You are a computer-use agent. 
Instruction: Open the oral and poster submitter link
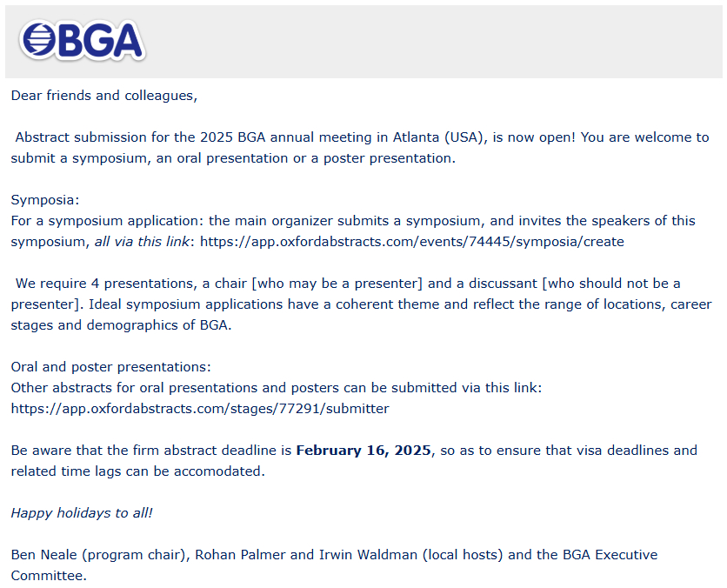(x=200, y=408)
